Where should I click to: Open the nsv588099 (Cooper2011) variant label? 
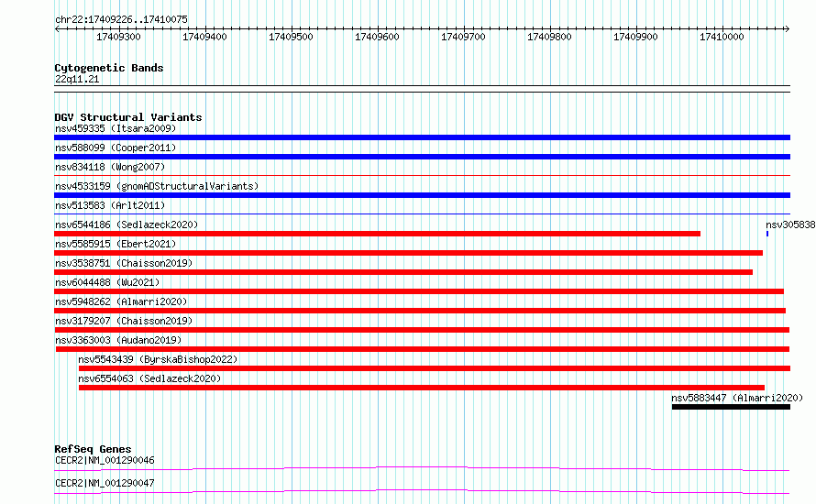coord(116,148)
